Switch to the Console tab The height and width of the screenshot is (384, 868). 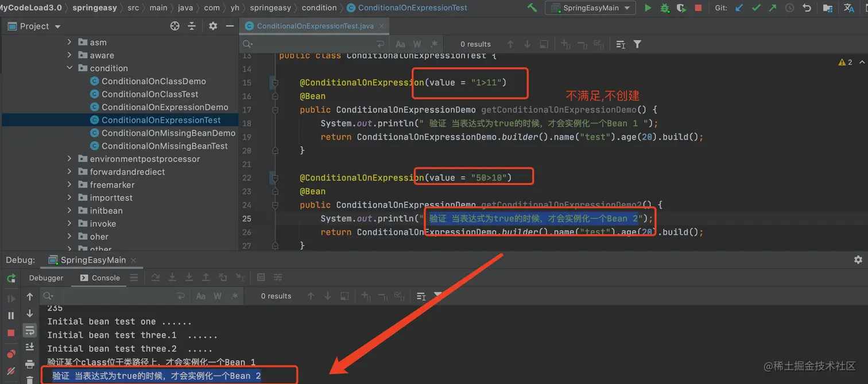(99, 278)
